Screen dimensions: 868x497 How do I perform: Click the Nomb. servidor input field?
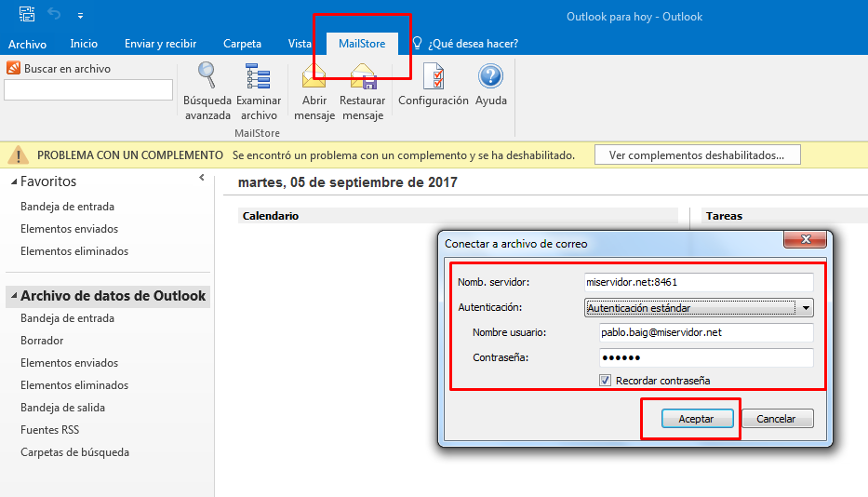[x=699, y=282]
